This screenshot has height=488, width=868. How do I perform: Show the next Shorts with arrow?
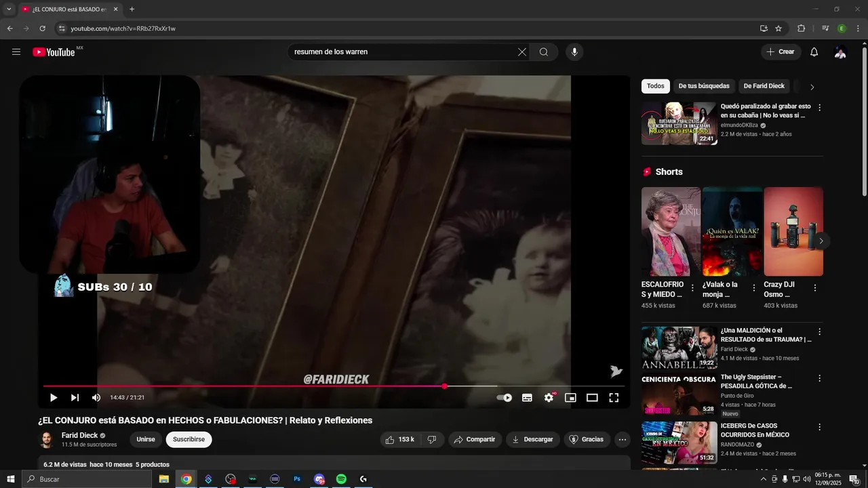[x=821, y=241]
